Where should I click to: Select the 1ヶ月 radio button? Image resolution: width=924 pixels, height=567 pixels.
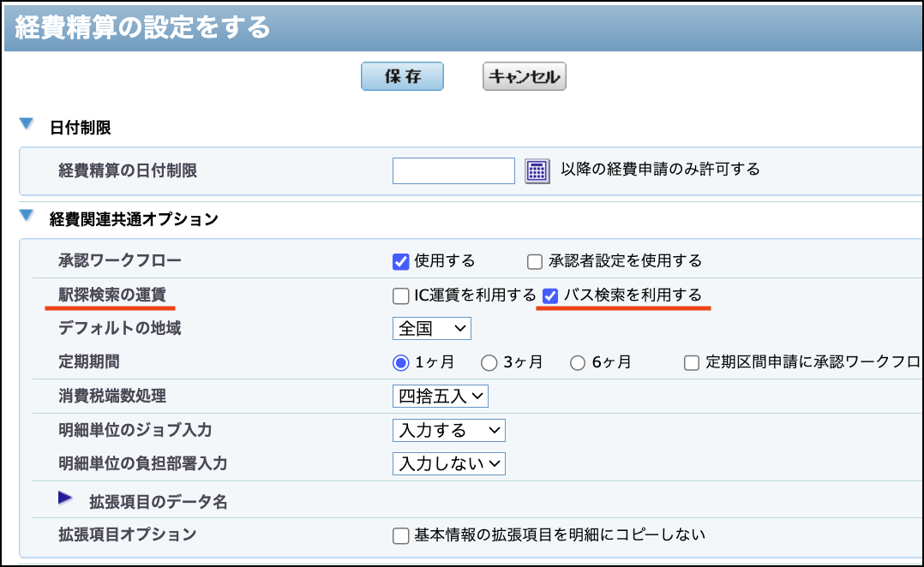(x=400, y=362)
